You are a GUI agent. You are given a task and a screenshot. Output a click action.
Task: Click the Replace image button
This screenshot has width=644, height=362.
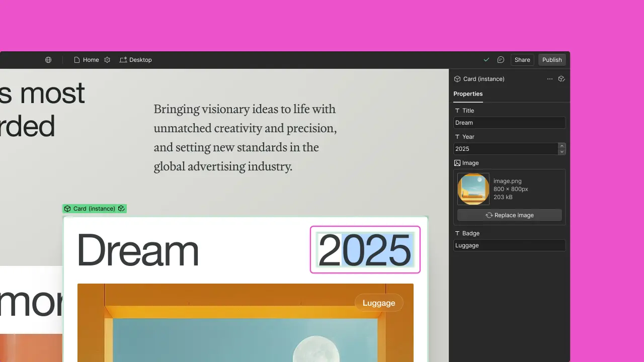(x=509, y=215)
